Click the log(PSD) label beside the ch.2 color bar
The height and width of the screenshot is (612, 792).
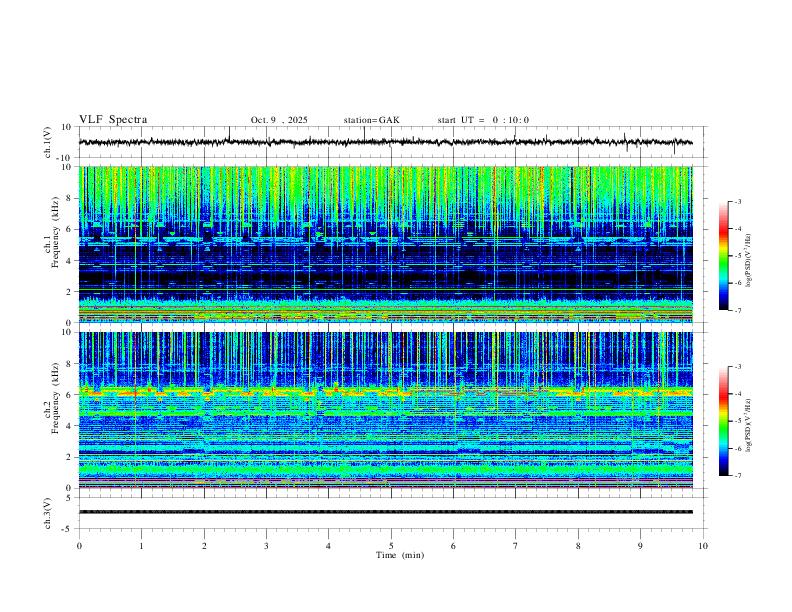pos(748,425)
